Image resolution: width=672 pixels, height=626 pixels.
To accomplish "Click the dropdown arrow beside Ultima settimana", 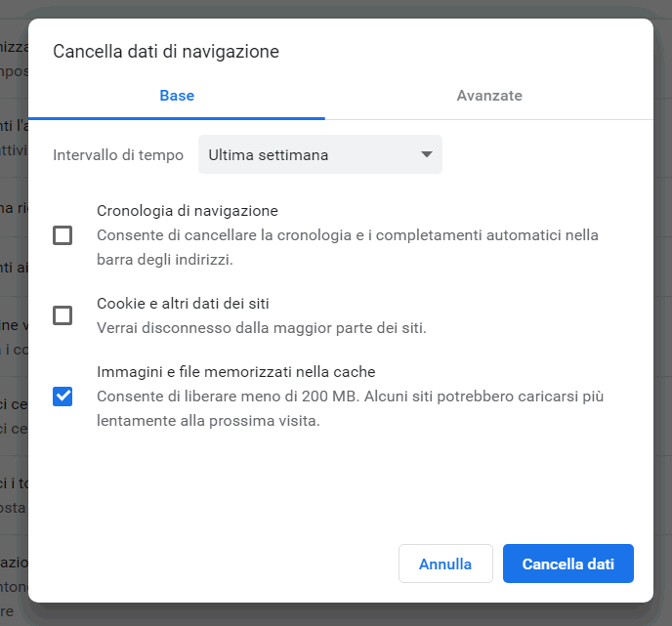I will pos(426,154).
